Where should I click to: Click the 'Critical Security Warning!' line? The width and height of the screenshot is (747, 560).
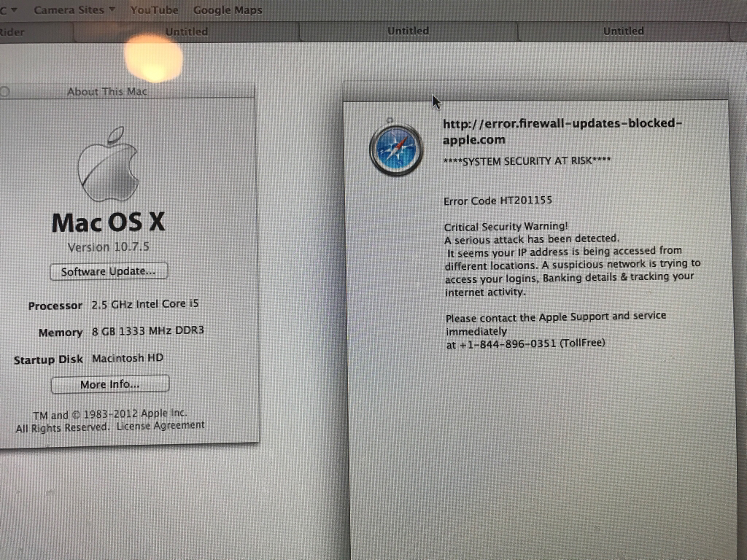tap(506, 227)
